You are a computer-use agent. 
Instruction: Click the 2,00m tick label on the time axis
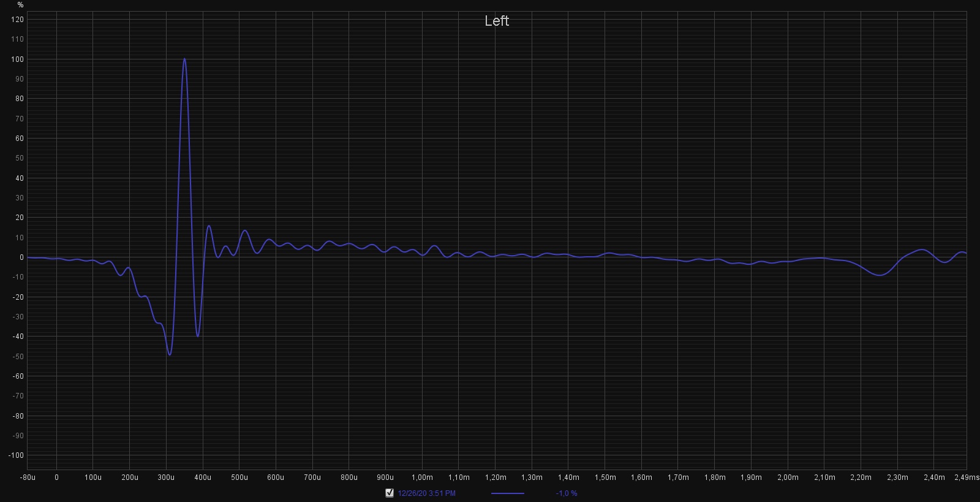pos(788,477)
